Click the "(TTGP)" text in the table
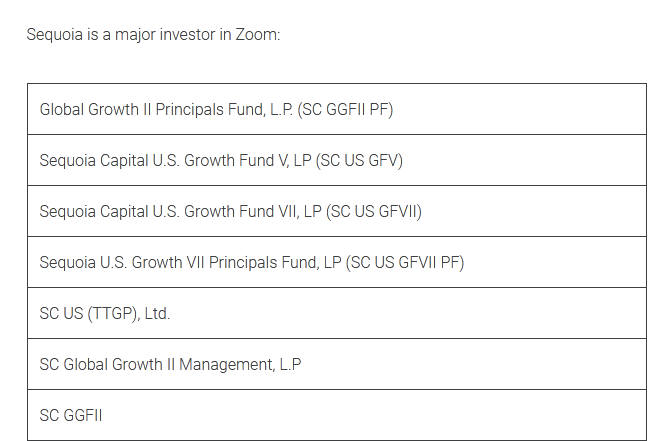Screen dimensions: 672x441 click(112, 314)
